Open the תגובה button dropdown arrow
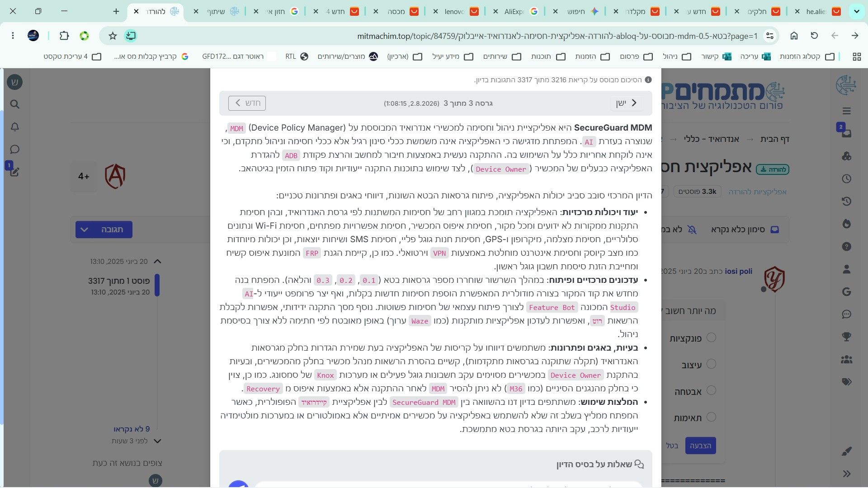This screenshot has height=488, width=868. pos(84,230)
